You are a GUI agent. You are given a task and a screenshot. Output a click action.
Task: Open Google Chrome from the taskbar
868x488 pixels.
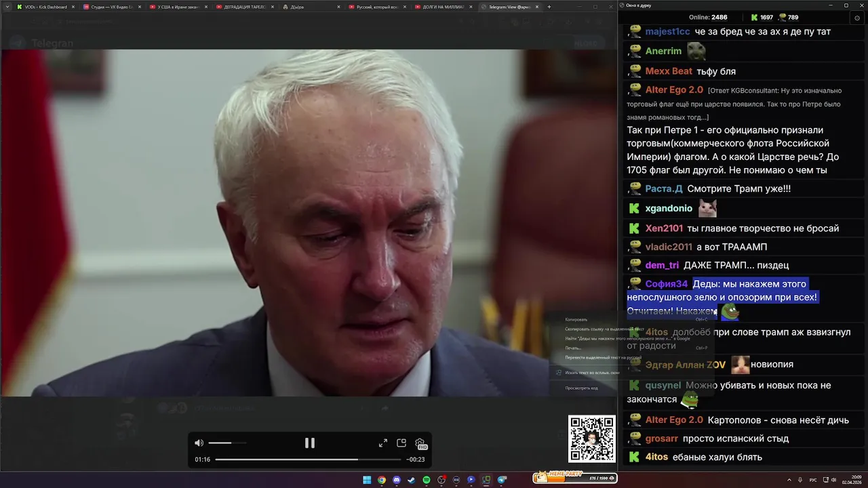[382, 480]
